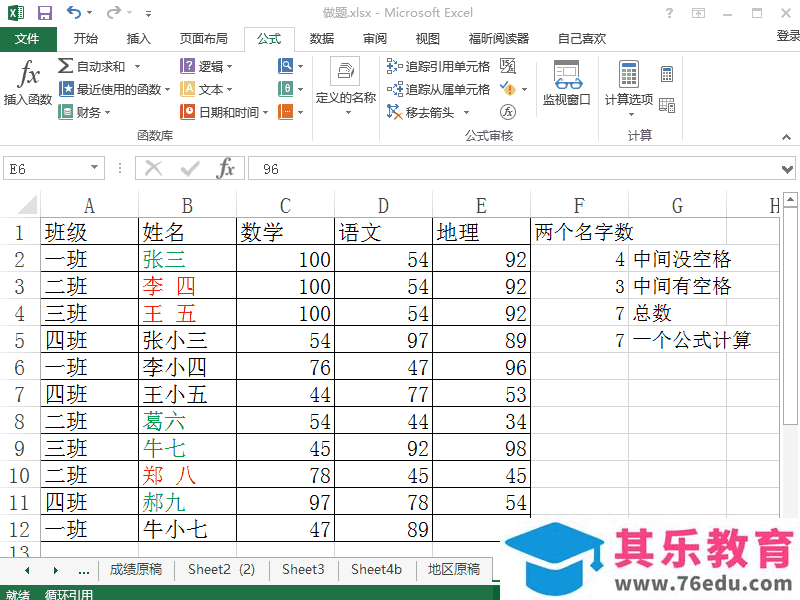This screenshot has height=600, width=800.
Task: Click Trace Dependents icon
Action: tap(394, 89)
